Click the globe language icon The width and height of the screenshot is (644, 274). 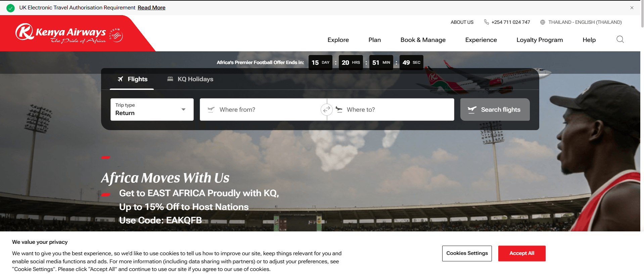(542, 22)
